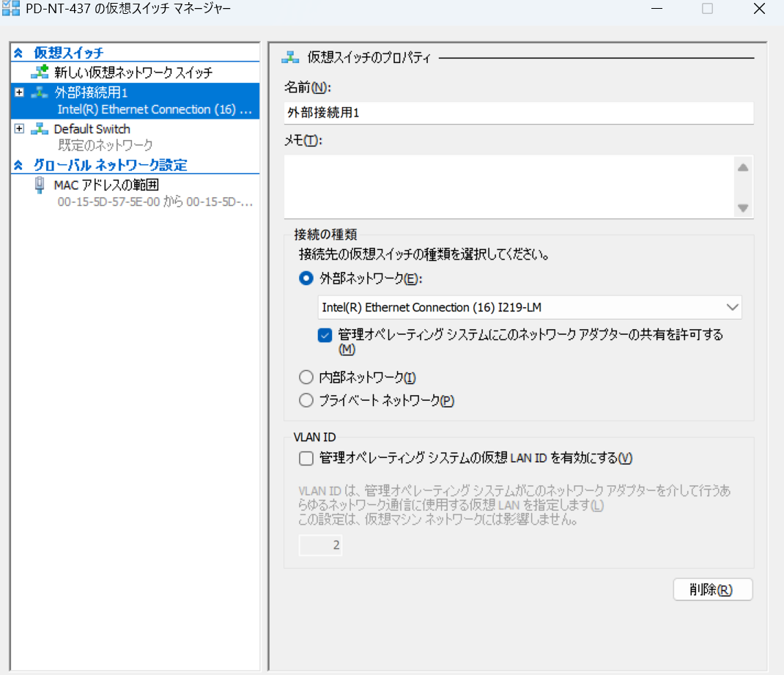Uncheck the network adapter sharing checkbox
Image resolution: width=784 pixels, height=675 pixels.
pyautogui.click(x=325, y=335)
